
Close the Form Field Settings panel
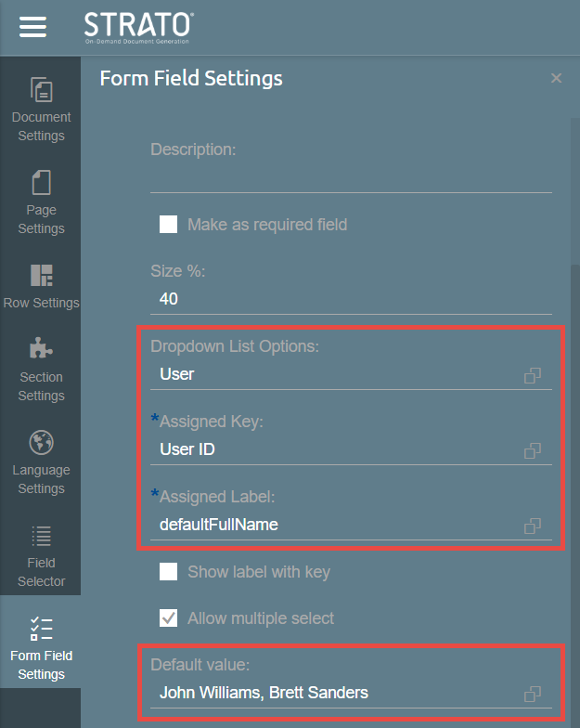click(556, 79)
